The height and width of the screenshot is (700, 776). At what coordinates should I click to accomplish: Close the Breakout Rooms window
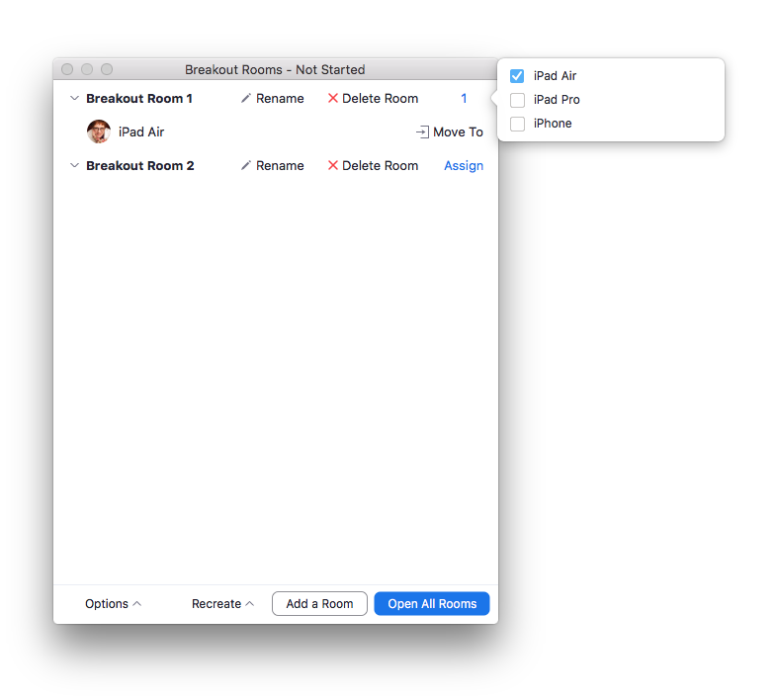coord(67,69)
